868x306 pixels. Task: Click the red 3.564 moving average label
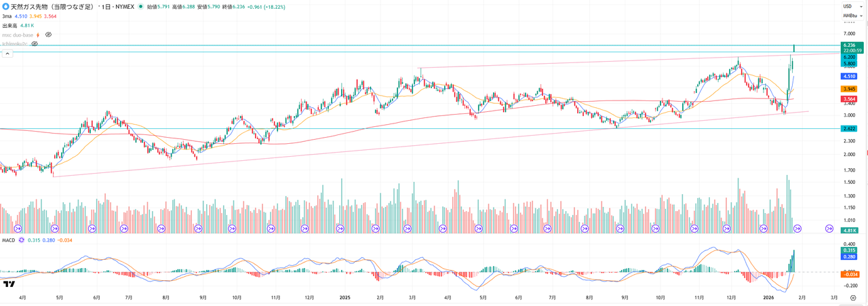point(849,98)
